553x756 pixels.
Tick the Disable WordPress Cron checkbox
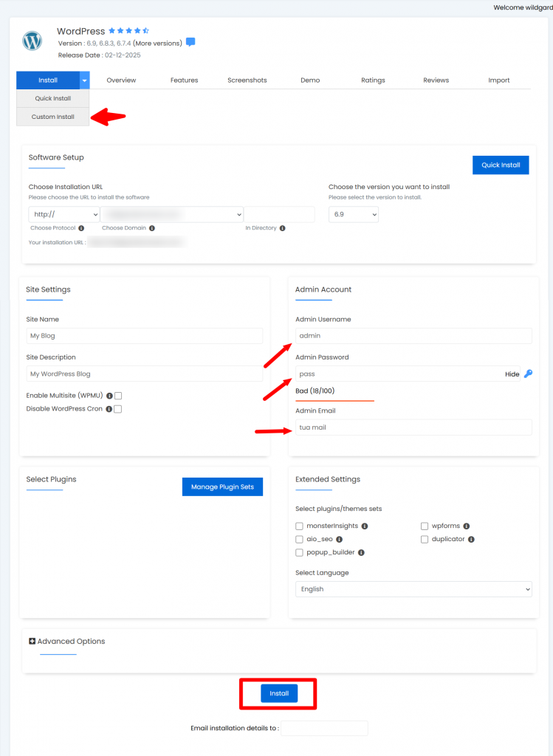(x=118, y=409)
